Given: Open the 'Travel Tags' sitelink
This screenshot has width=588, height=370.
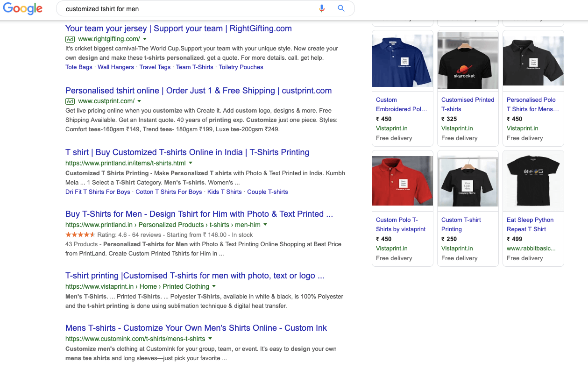Looking at the screenshot, I should (155, 67).
